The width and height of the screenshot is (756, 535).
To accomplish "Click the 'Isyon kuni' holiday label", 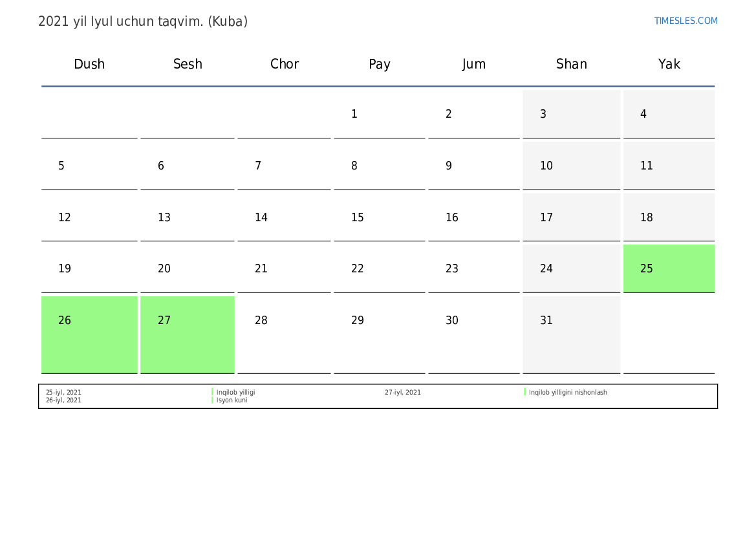I will point(232,400).
